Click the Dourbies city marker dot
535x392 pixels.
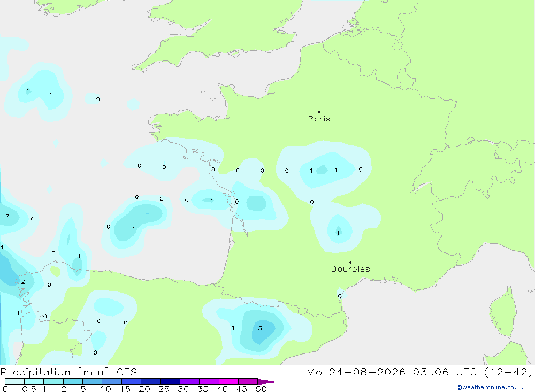[350, 262]
